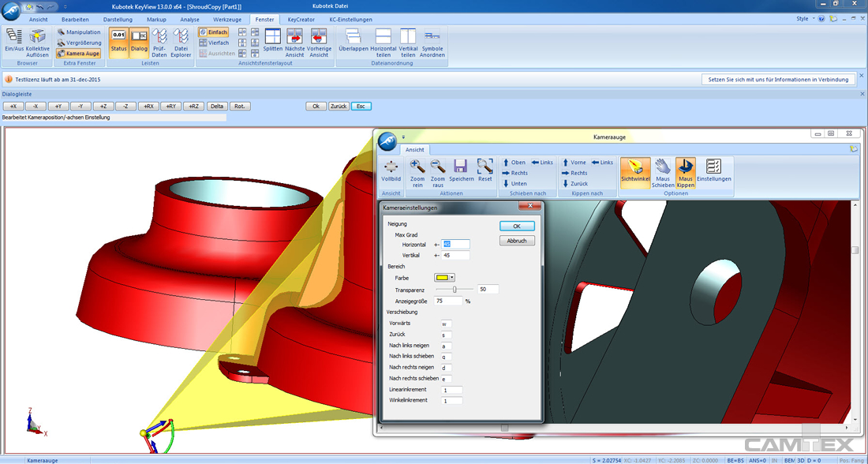Toggle the Kamera Auge window option

pos(79,54)
